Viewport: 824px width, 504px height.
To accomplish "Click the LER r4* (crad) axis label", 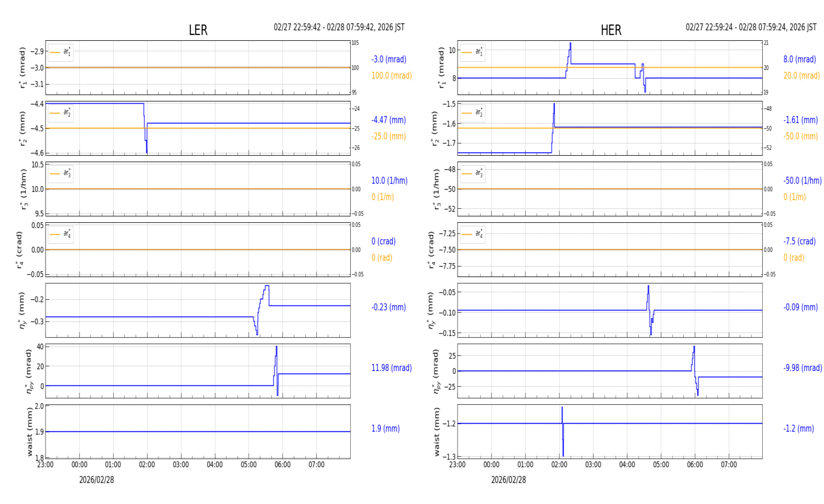I will click(x=19, y=250).
